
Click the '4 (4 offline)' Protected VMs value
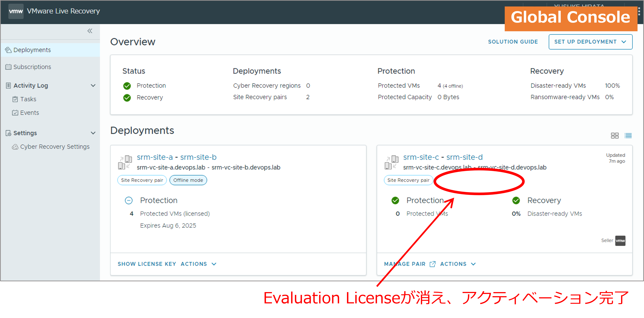click(x=450, y=86)
